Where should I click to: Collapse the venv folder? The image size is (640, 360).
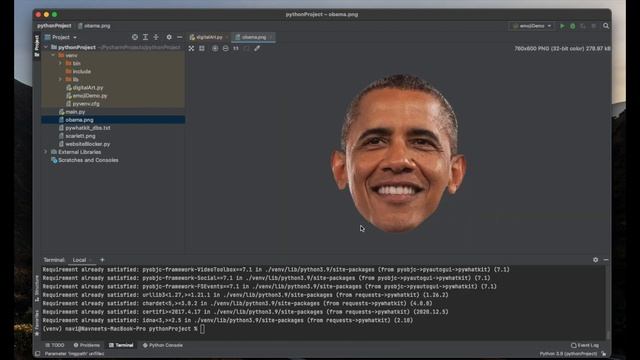point(53,55)
